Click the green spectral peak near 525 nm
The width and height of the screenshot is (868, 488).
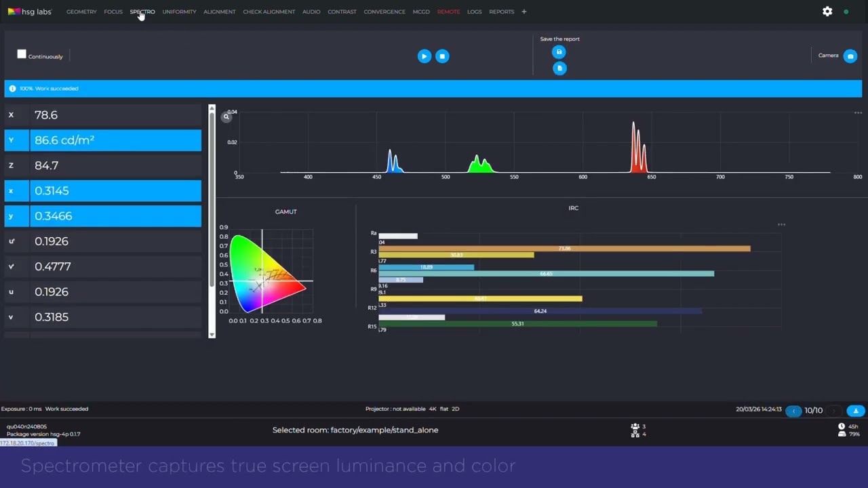[x=479, y=165]
